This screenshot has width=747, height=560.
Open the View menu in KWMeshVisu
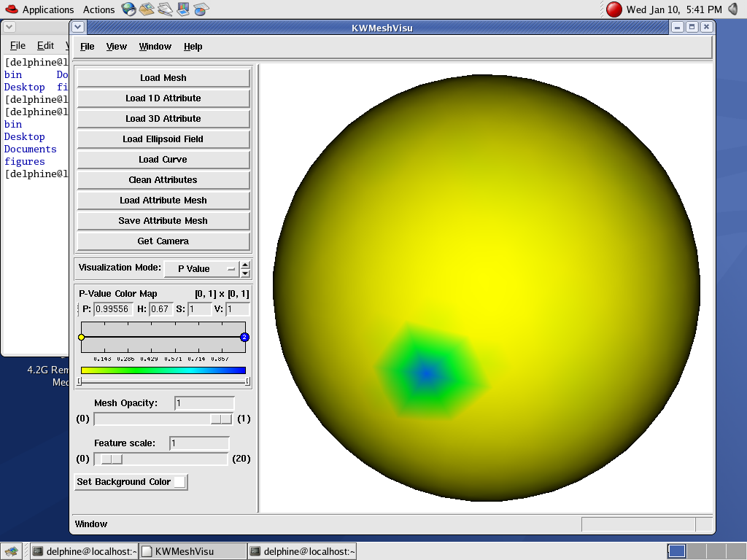[x=117, y=47]
